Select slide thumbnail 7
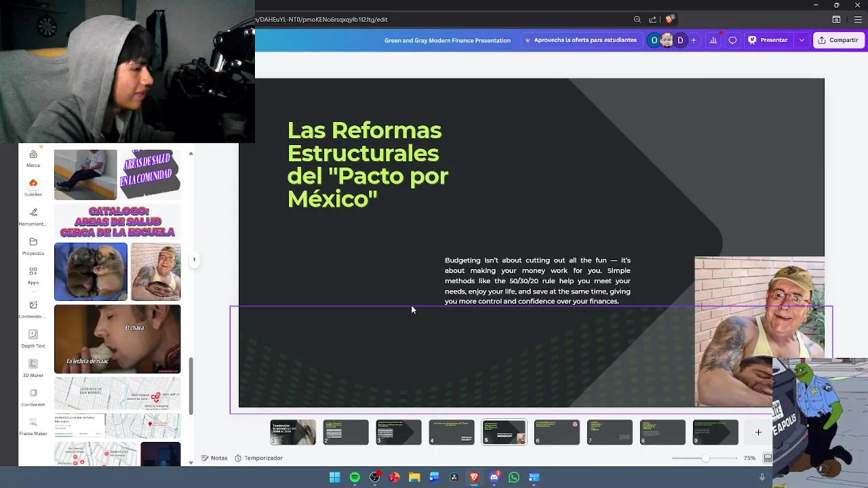This screenshot has width=868, height=488. pos(610,432)
